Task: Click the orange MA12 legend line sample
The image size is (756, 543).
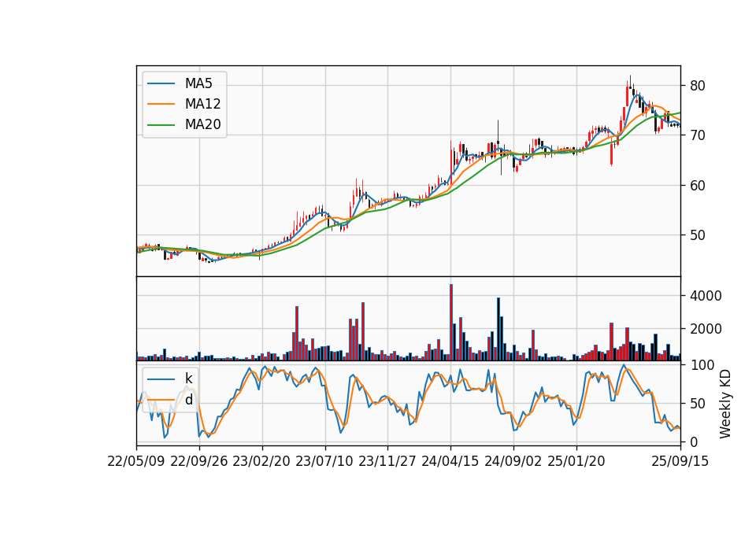Action: click(161, 104)
